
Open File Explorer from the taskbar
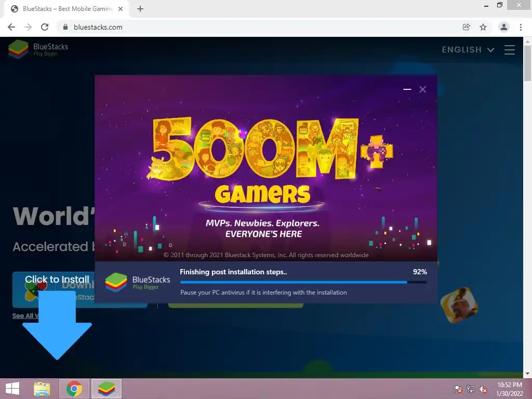pos(42,389)
